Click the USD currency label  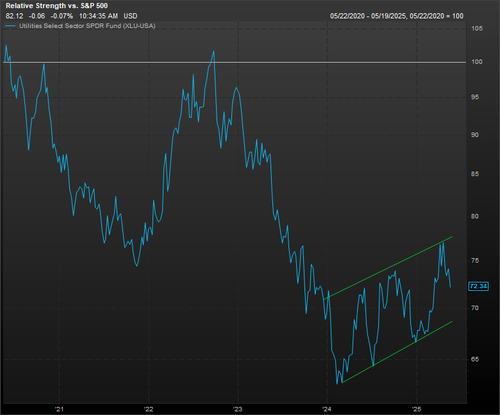pyautogui.click(x=130, y=16)
